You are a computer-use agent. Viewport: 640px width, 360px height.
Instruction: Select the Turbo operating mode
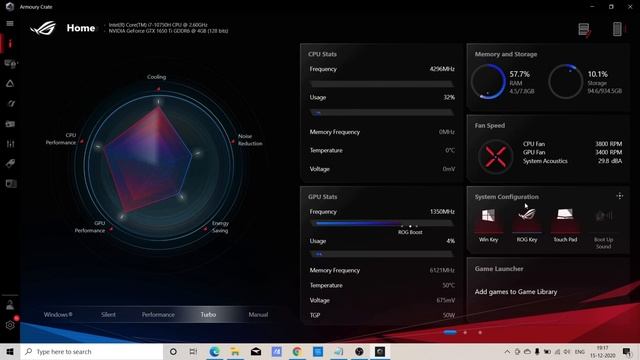coord(208,315)
